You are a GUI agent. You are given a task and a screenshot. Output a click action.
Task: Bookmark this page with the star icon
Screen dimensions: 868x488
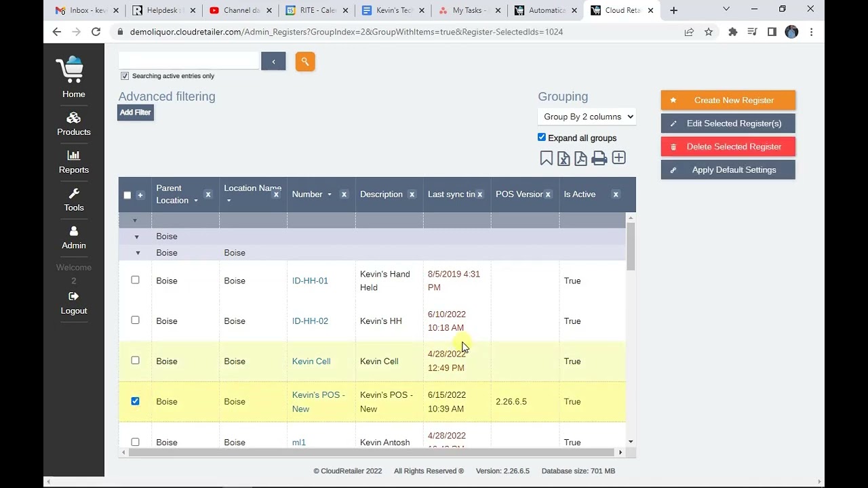click(x=709, y=32)
